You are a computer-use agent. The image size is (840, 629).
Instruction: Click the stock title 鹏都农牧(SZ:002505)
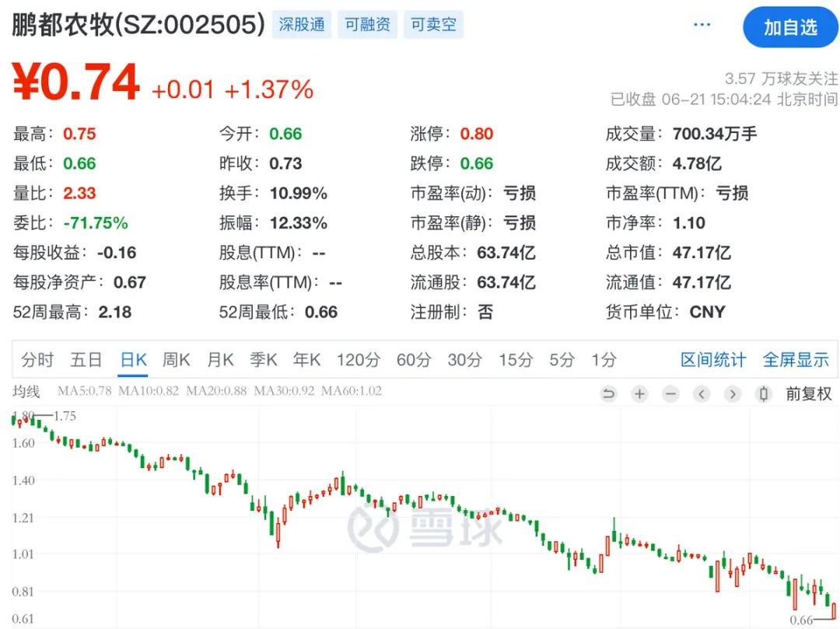pos(138,25)
